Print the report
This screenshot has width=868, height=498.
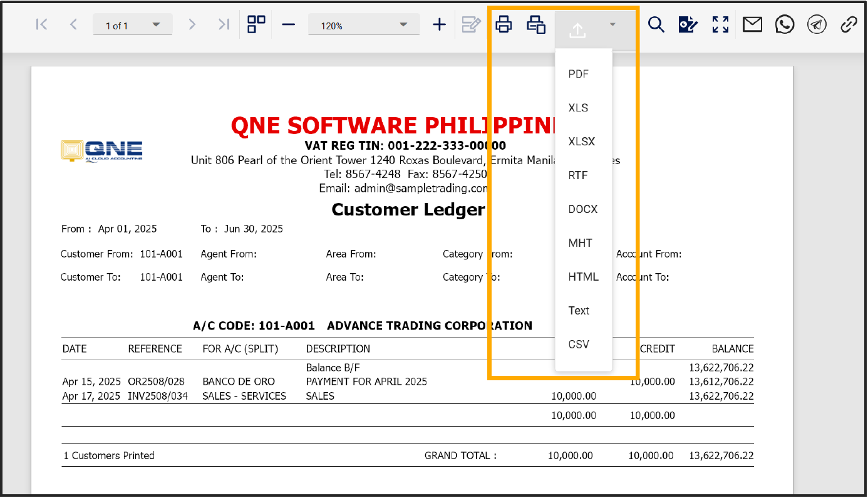click(504, 24)
